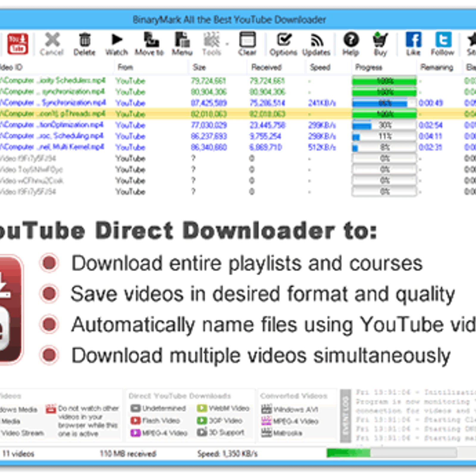The image size is (476, 476).
Task: Click the Undetermined format legend icon
Action: [135, 408]
